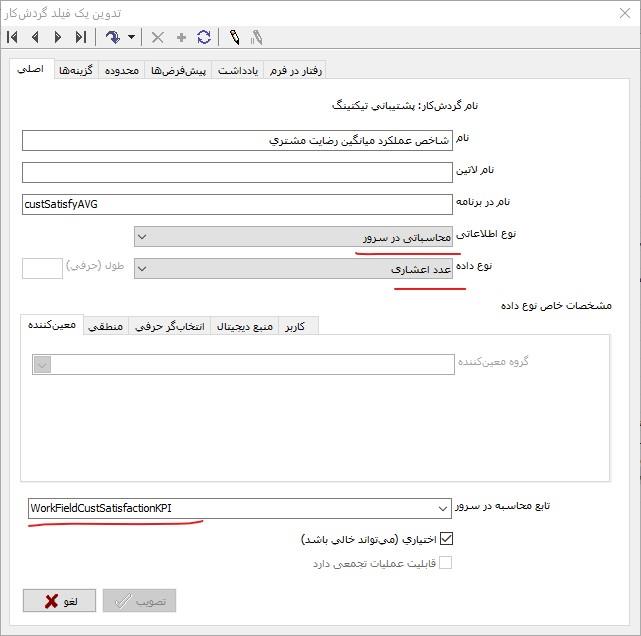Click the X delete icon in toolbar
641x636 pixels.
click(x=157, y=38)
